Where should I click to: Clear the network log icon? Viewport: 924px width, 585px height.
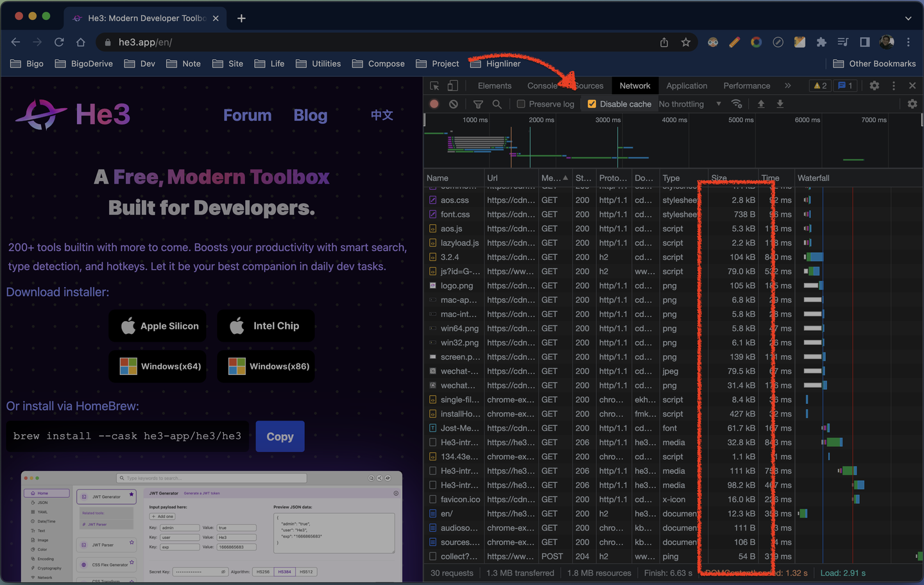454,103
